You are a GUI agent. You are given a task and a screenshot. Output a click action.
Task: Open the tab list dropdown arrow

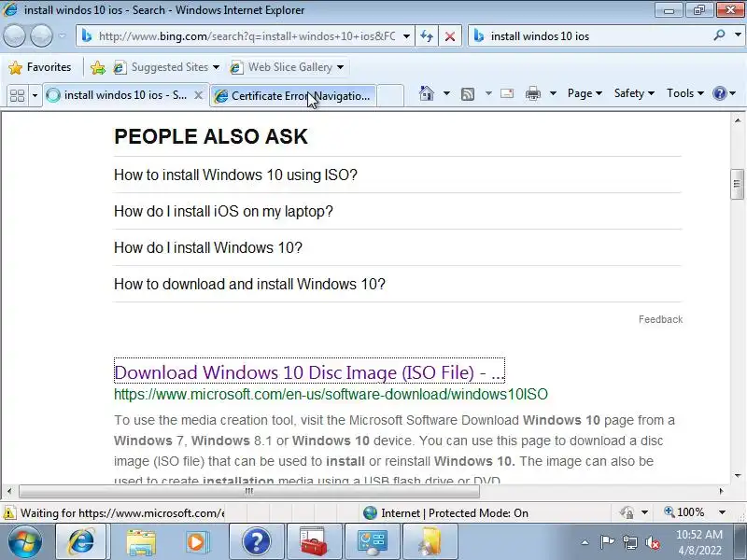(x=35, y=95)
